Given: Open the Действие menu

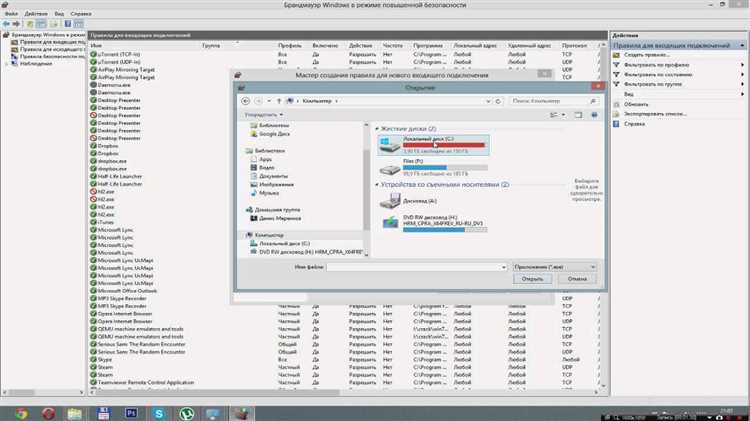Looking at the screenshot, I should (36, 14).
